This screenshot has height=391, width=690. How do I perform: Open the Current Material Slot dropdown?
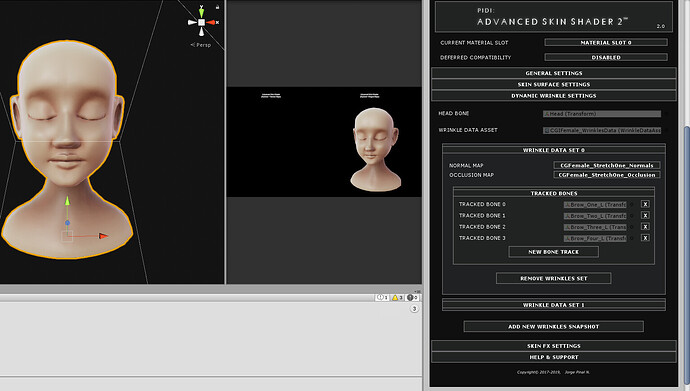(606, 43)
